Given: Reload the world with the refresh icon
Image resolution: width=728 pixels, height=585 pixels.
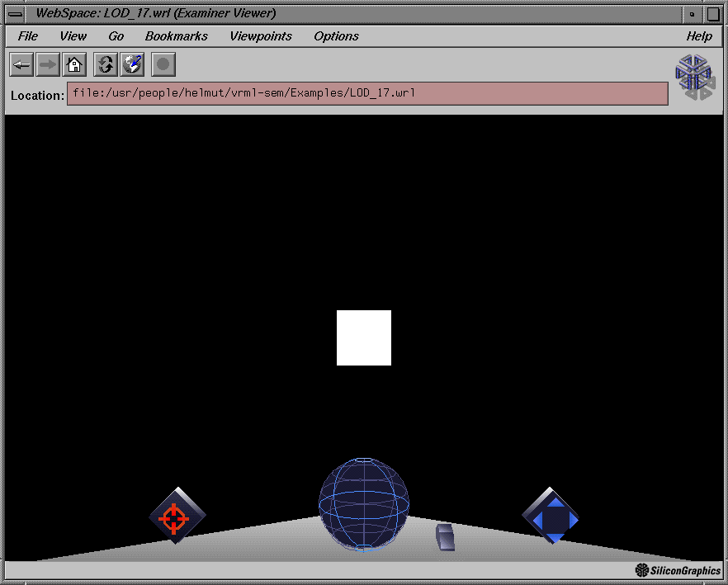Looking at the screenshot, I should tap(106, 64).
